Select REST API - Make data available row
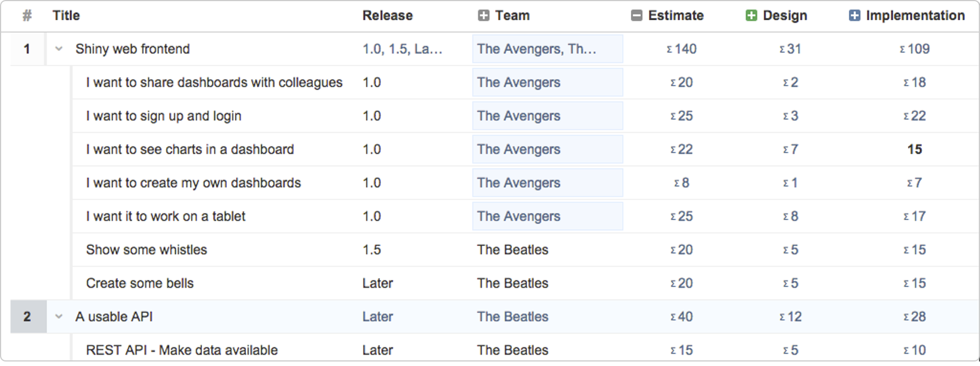980x366 pixels. (x=525, y=349)
